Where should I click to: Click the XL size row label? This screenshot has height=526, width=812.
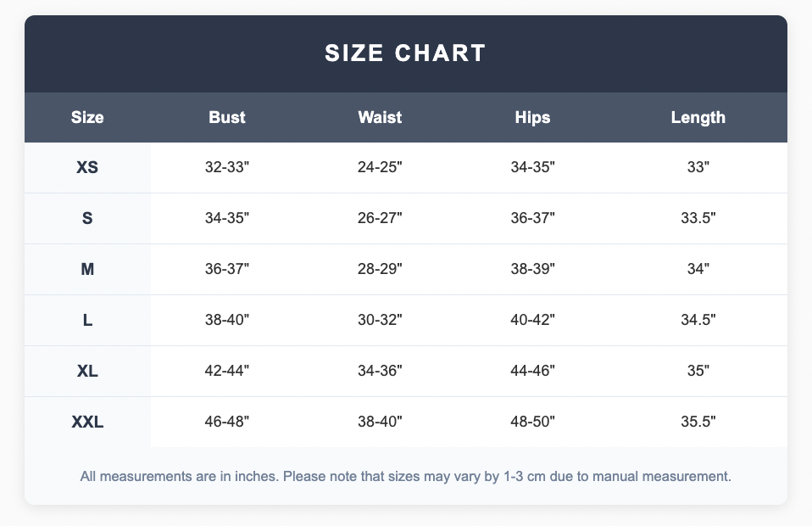pos(87,371)
